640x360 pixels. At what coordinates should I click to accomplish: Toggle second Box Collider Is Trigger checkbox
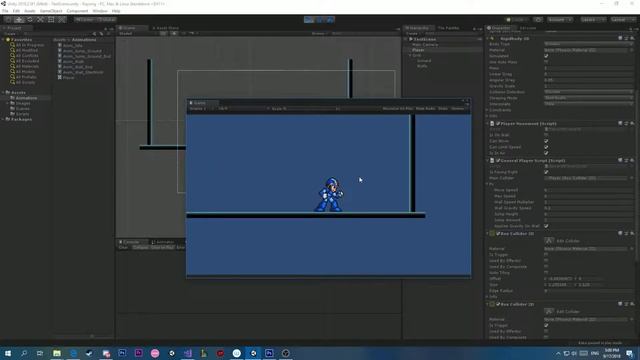[x=546, y=325]
